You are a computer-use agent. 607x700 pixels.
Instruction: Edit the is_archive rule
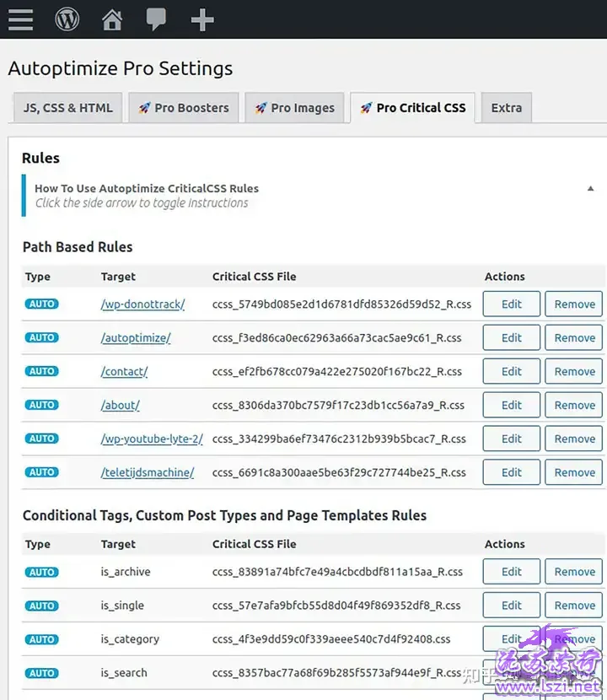(512, 572)
